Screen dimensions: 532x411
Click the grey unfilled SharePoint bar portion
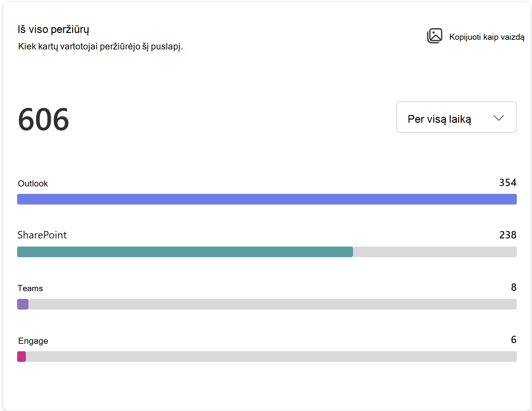coord(435,252)
